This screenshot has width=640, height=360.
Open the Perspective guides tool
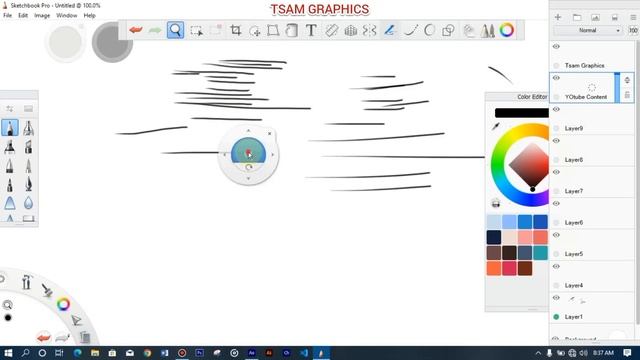click(x=351, y=30)
